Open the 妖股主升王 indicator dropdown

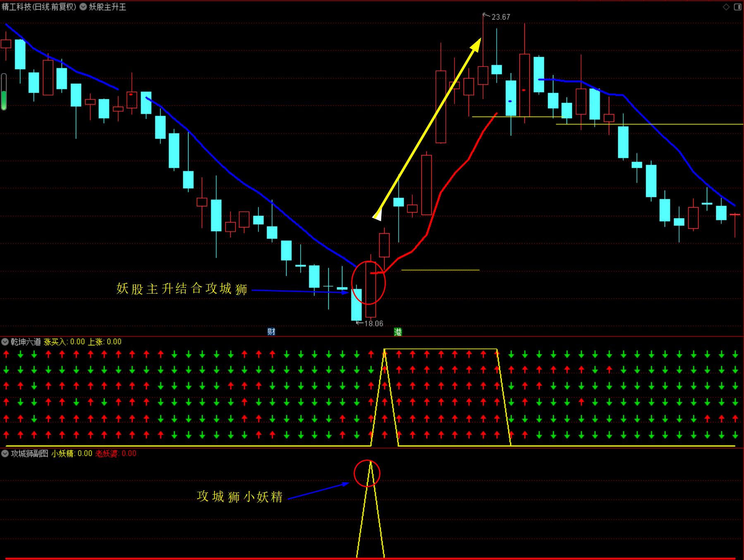[83, 7]
